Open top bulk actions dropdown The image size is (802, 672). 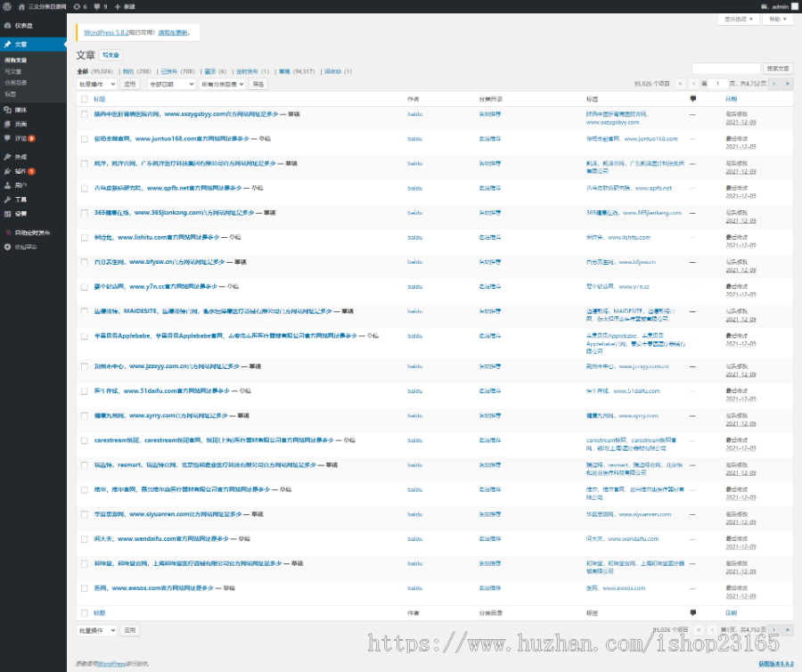tap(96, 84)
